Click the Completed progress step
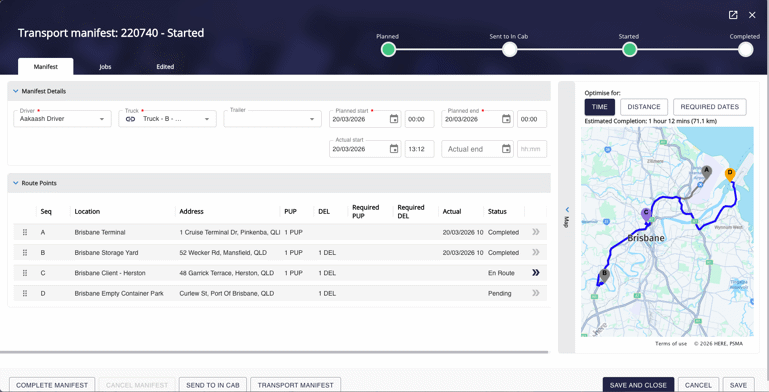 [745, 50]
